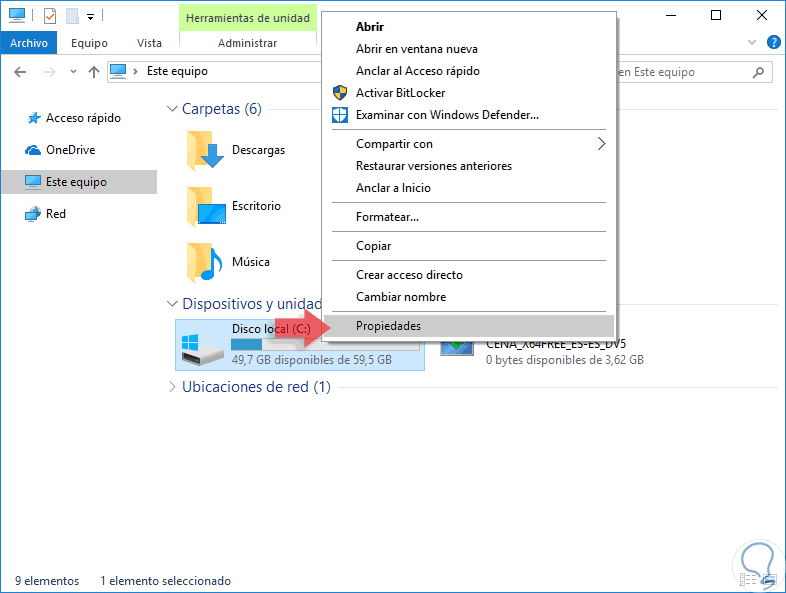Select Anclar al Acceso rápido
This screenshot has width=786, height=593.
pos(469,71)
